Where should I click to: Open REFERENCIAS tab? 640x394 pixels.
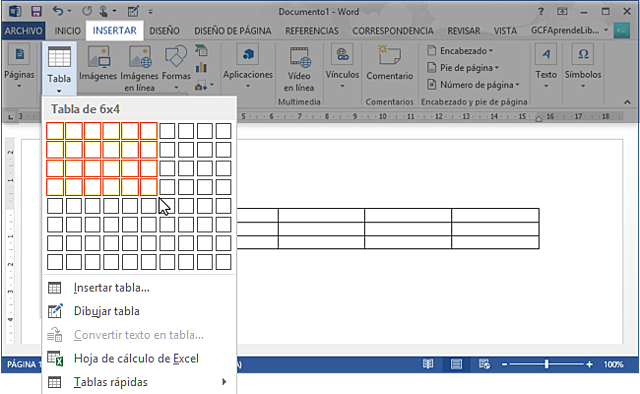(312, 31)
